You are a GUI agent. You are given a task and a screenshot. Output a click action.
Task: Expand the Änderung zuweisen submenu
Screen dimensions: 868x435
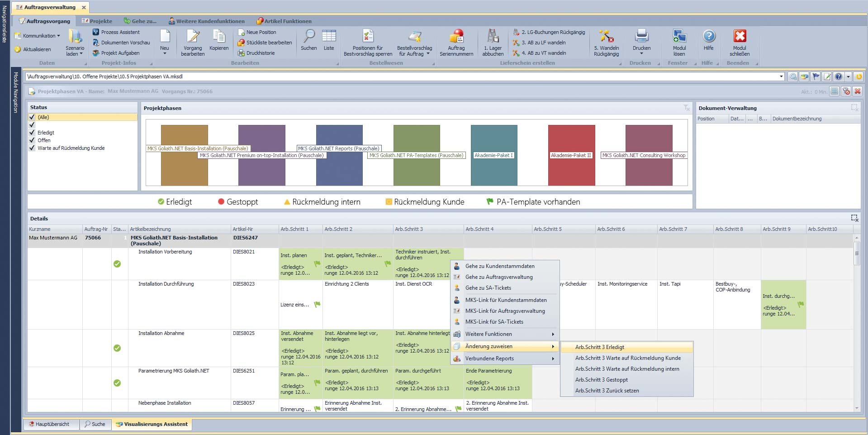coord(505,346)
